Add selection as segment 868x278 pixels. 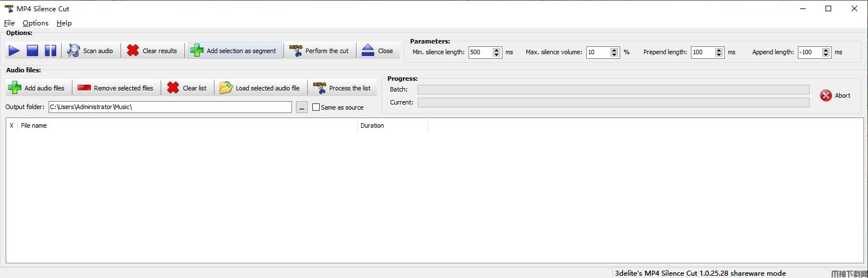(x=234, y=51)
